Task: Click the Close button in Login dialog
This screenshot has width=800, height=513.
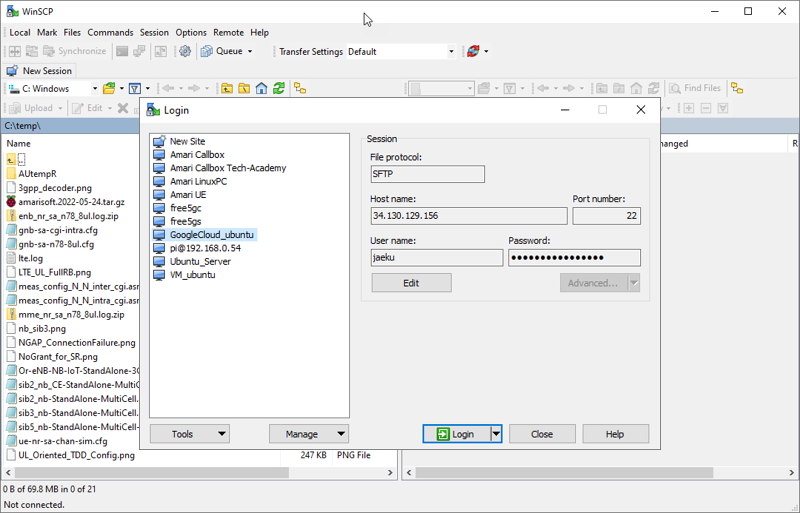Action: [x=542, y=434]
